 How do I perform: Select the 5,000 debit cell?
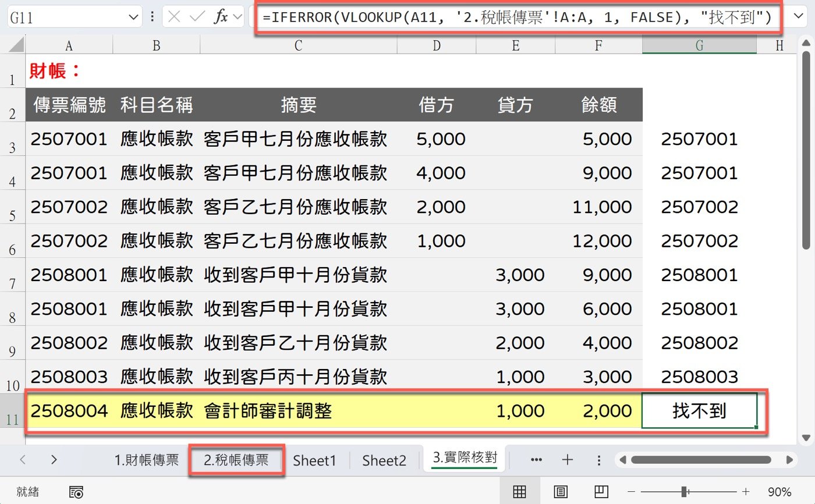(437, 139)
